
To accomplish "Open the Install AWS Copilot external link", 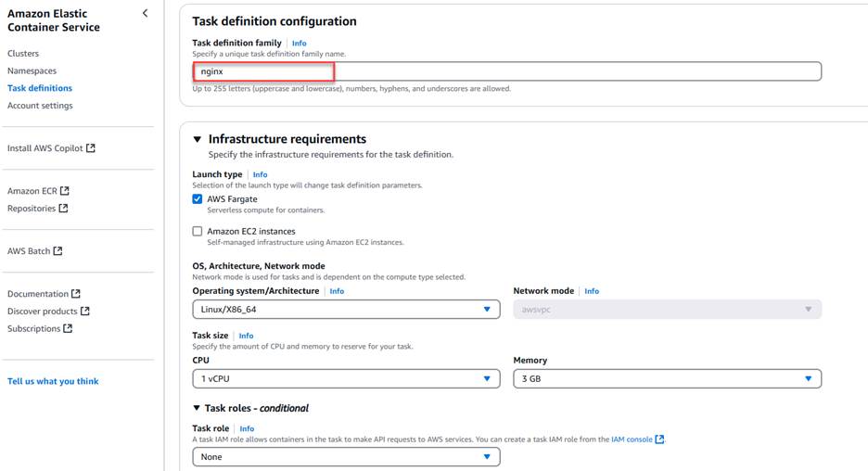I will [x=51, y=148].
